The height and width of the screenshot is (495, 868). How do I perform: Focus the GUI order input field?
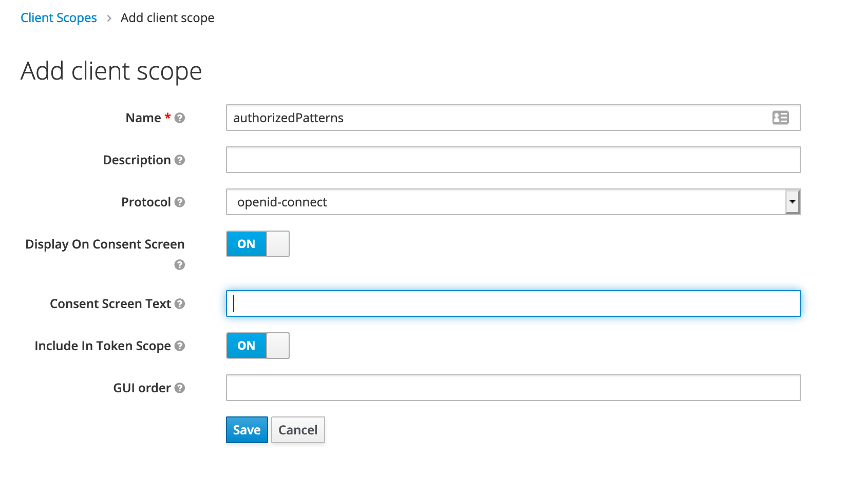pos(514,388)
